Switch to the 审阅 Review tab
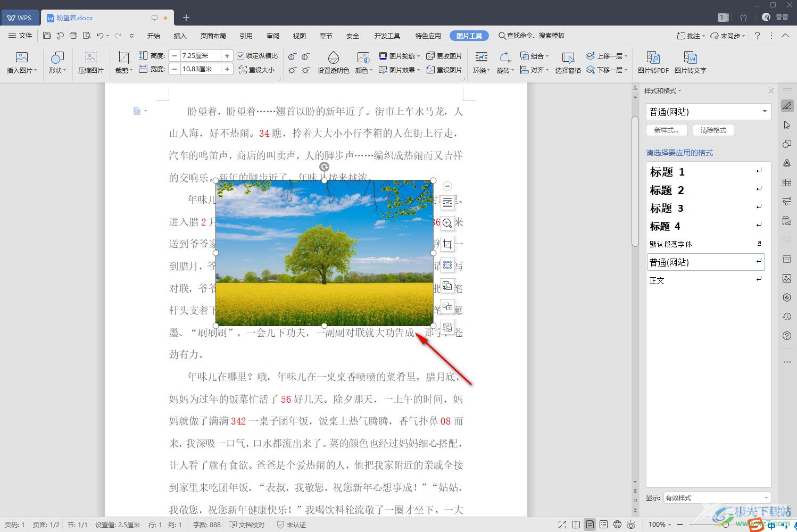 point(273,36)
